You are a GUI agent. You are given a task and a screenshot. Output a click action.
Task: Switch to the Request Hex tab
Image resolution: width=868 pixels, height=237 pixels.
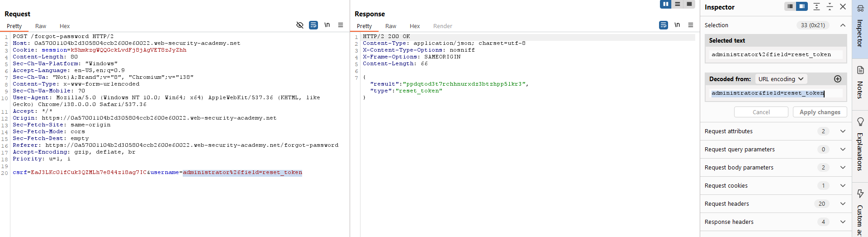click(x=65, y=26)
